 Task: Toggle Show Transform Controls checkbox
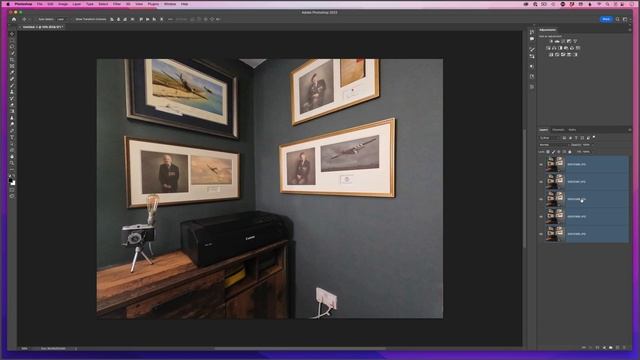click(74, 19)
